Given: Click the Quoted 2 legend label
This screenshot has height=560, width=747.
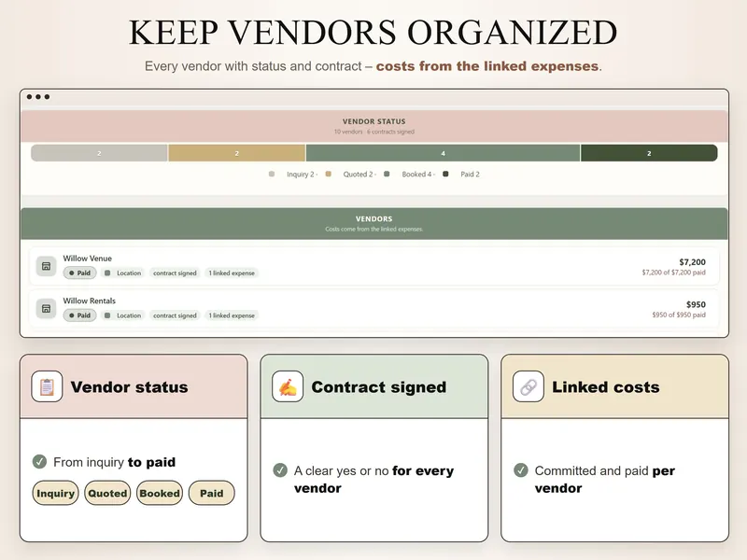Looking at the screenshot, I should click(359, 175).
